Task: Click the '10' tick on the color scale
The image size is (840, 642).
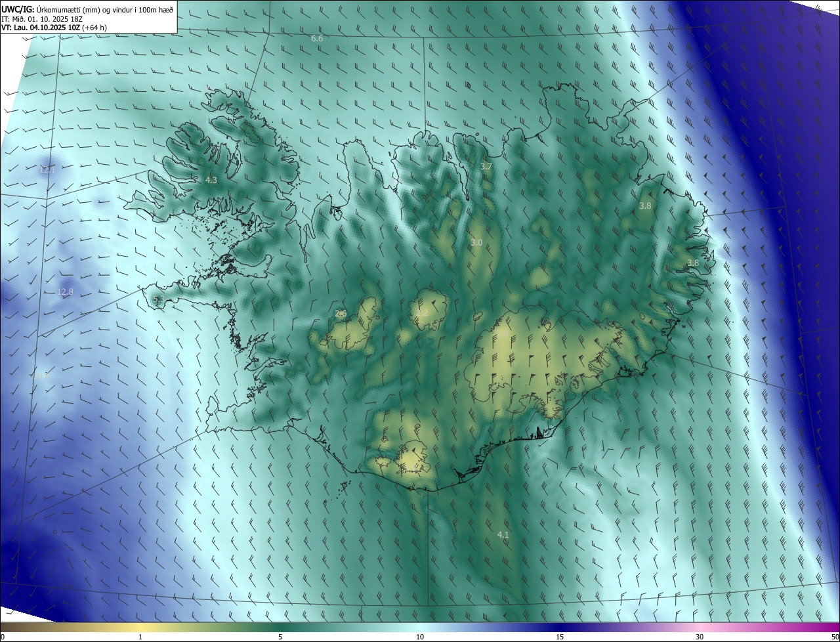Action: 420,637
